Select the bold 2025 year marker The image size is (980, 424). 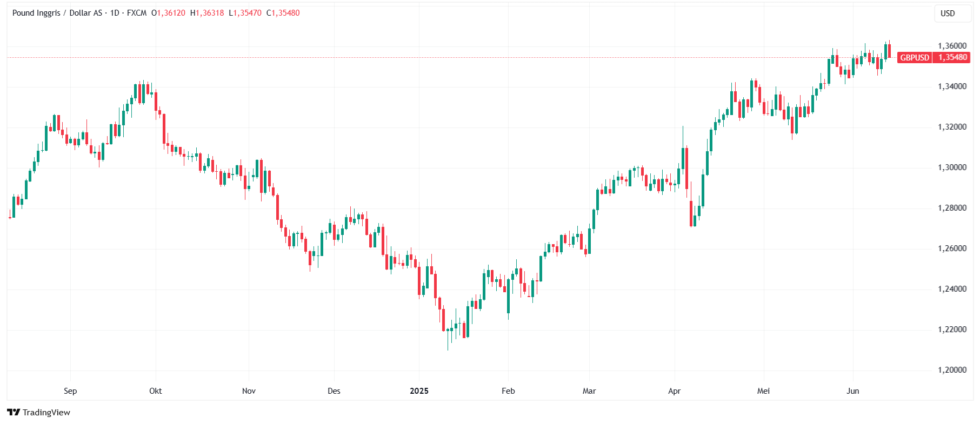[x=419, y=391]
